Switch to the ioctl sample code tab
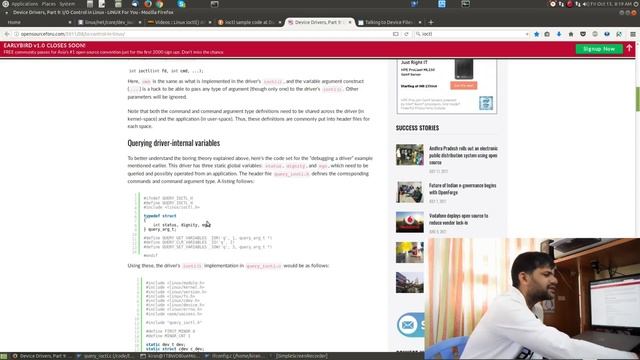The height and width of the screenshot is (360, 640). pyautogui.click(x=249, y=22)
